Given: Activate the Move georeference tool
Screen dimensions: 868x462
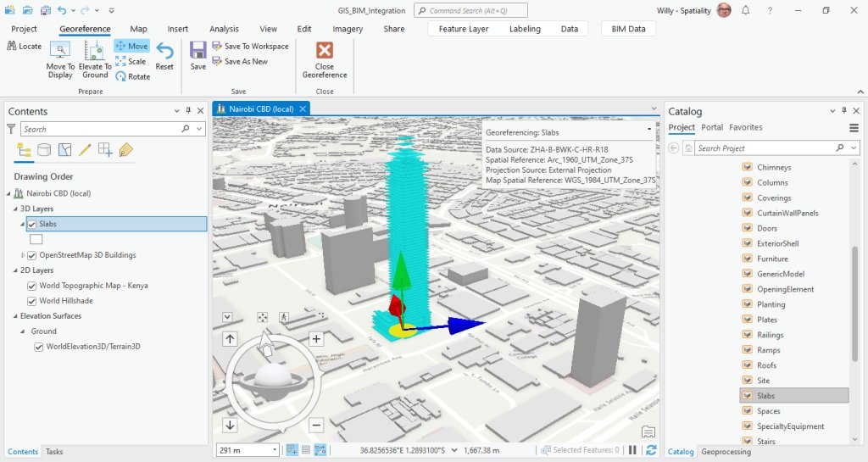Looking at the screenshot, I should 131,46.
